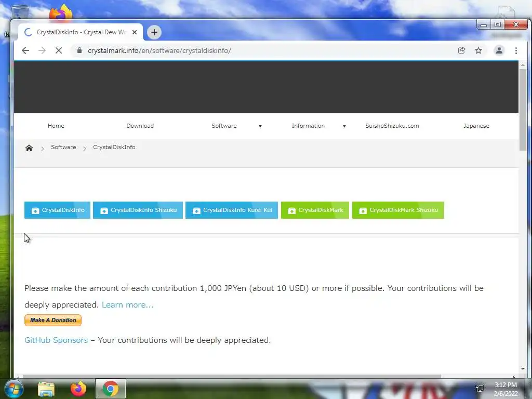The image size is (532, 399).
Task: Click scrollbar down arrow
Action: 523,369
